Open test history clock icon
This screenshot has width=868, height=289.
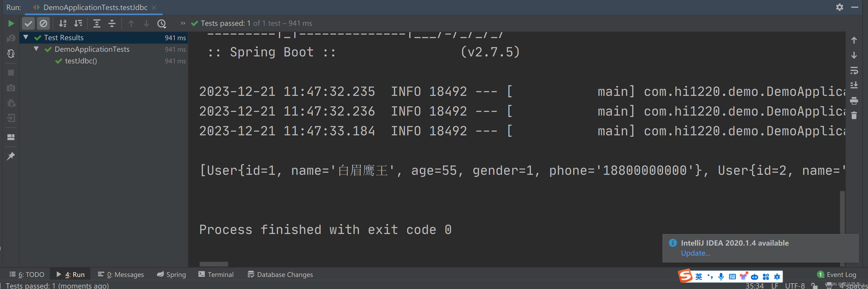[x=162, y=23]
